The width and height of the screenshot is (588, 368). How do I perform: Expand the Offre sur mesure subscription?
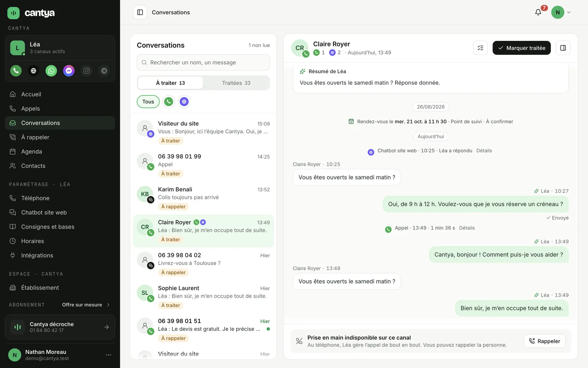pyautogui.click(x=86, y=305)
